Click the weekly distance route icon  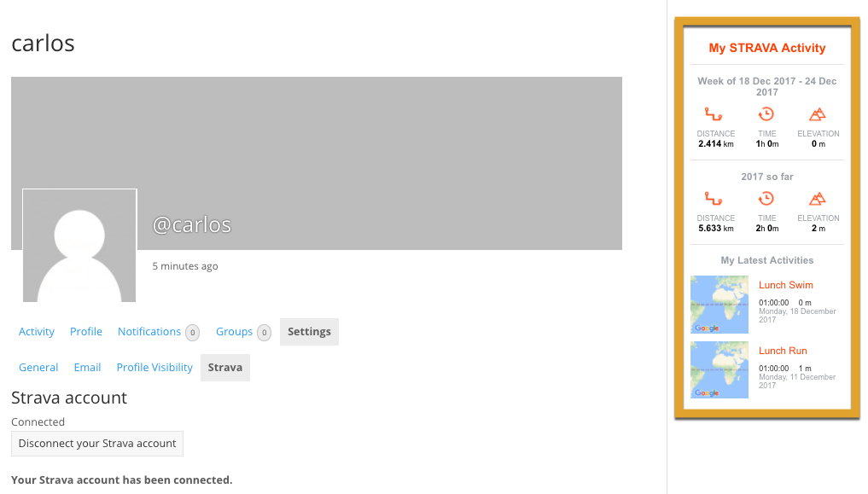(x=714, y=114)
